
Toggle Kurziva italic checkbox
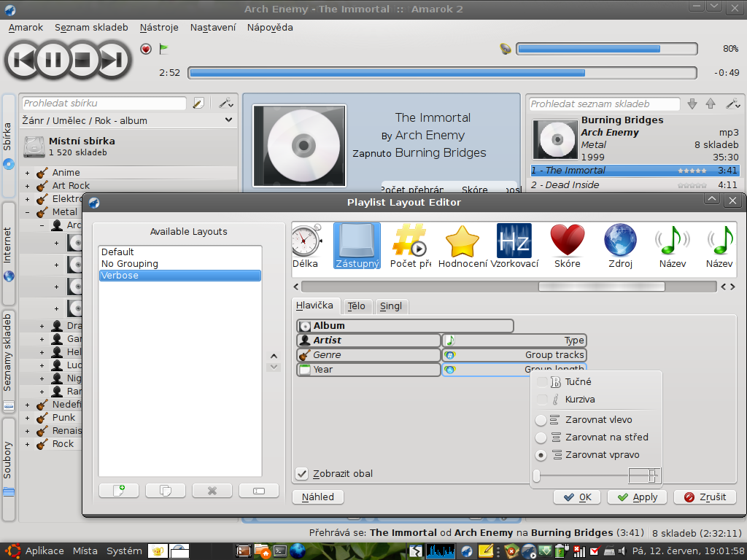point(542,400)
